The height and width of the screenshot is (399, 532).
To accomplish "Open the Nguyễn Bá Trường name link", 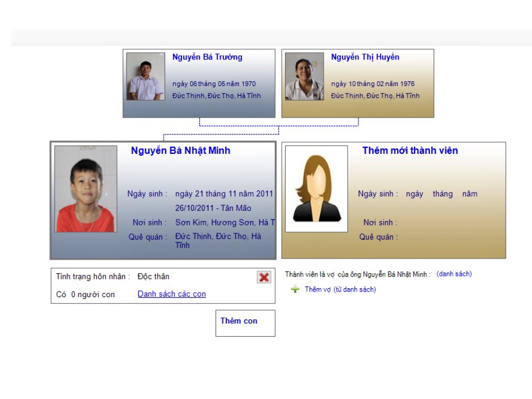I will click(x=207, y=57).
